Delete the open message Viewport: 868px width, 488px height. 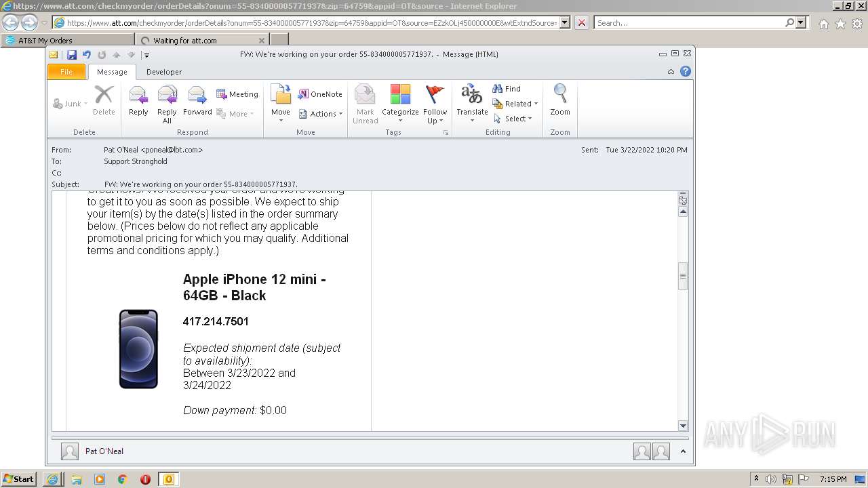click(x=104, y=102)
